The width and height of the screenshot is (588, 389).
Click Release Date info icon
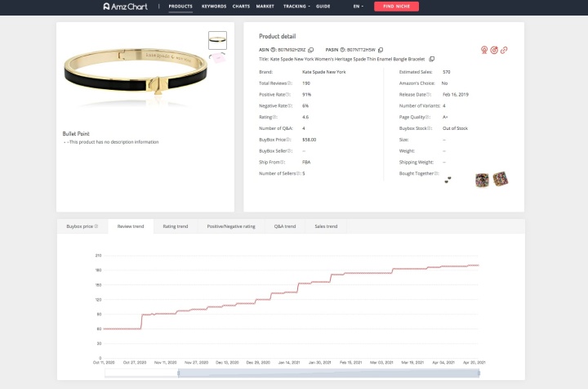point(428,95)
